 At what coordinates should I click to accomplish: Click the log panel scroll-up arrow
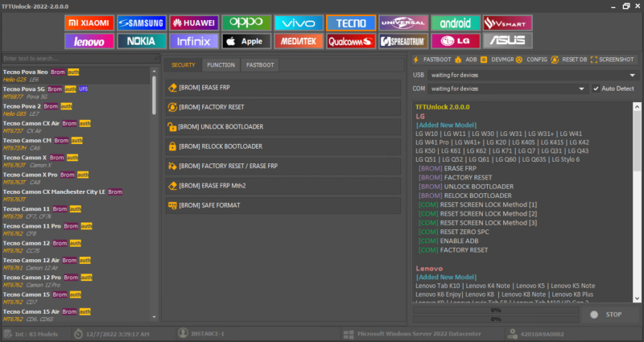[637, 107]
